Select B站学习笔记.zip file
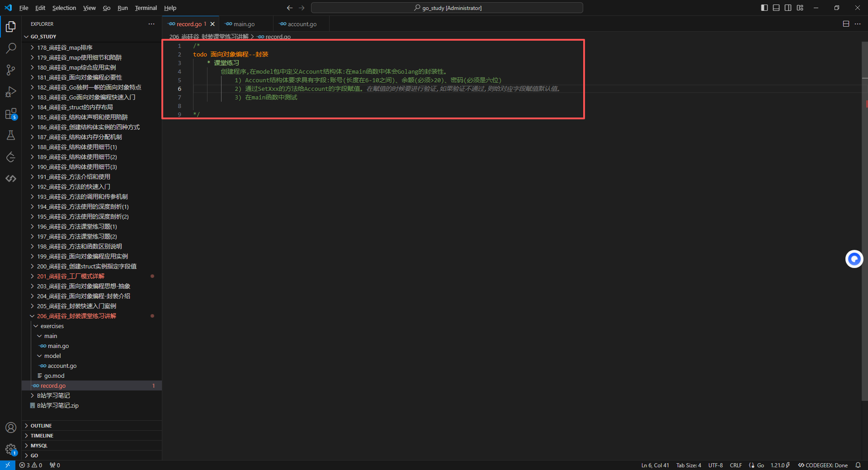This screenshot has height=470, width=868. click(x=92, y=405)
